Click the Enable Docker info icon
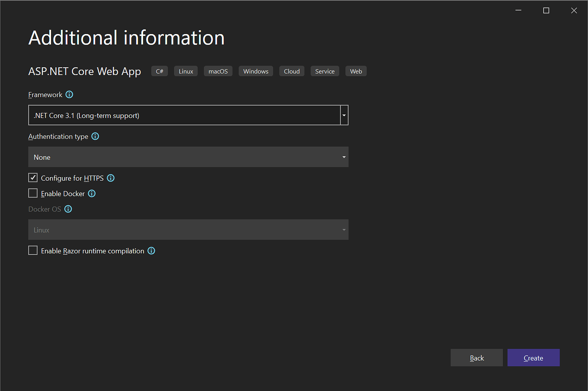The height and width of the screenshot is (391, 588). coord(92,193)
